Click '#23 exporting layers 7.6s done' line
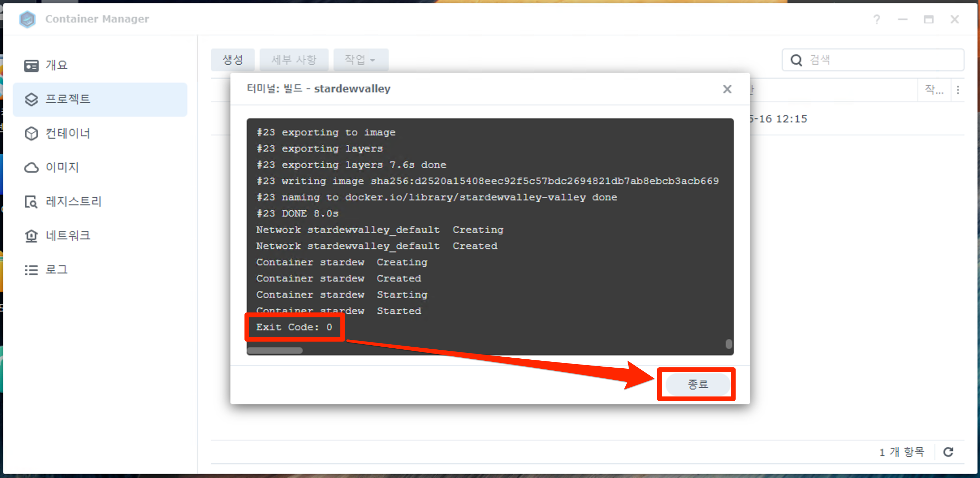The image size is (980, 478). (351, 165)
